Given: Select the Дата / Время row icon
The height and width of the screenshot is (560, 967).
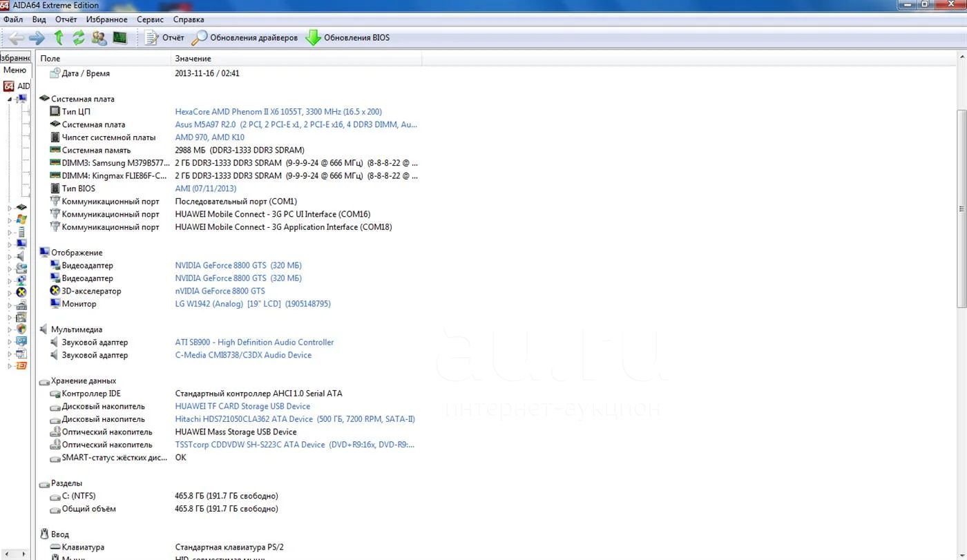Looking at the screenshot, I should pos(55,73).
